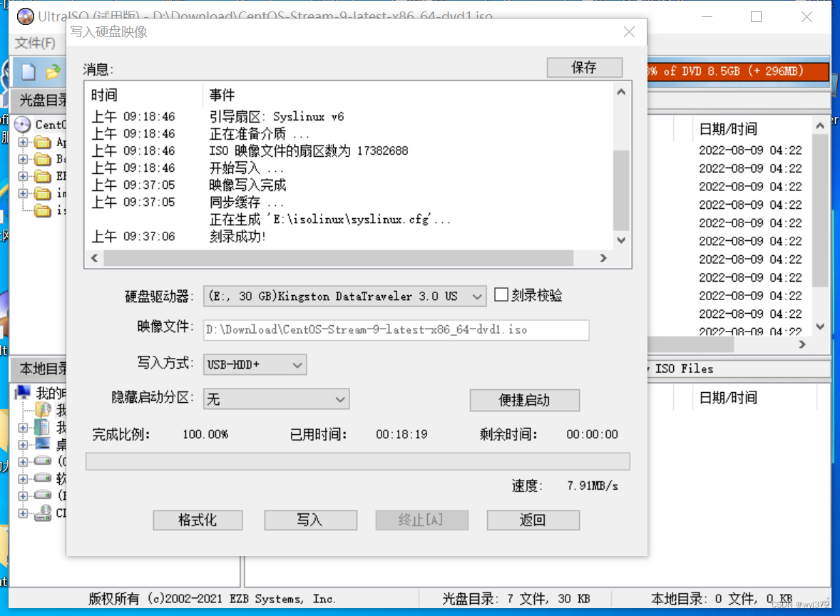The image size is (840, 616).
Task: Click the ISO documents folder icon with disc
Action: [x=43, y=410]
